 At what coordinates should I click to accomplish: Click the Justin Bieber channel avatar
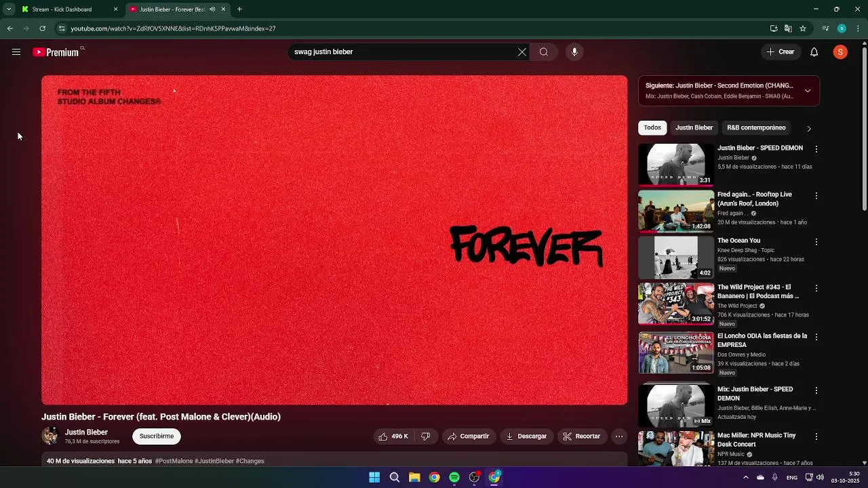coord(50,436)
